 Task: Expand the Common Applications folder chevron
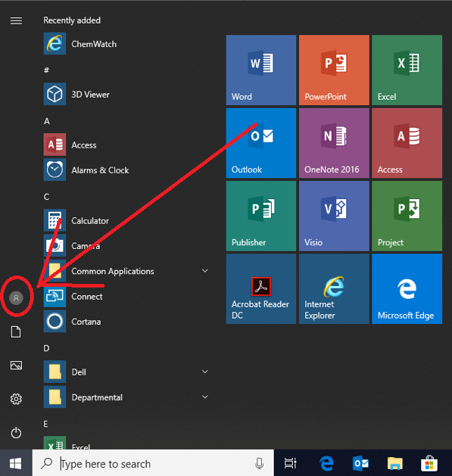pos(205,271)
